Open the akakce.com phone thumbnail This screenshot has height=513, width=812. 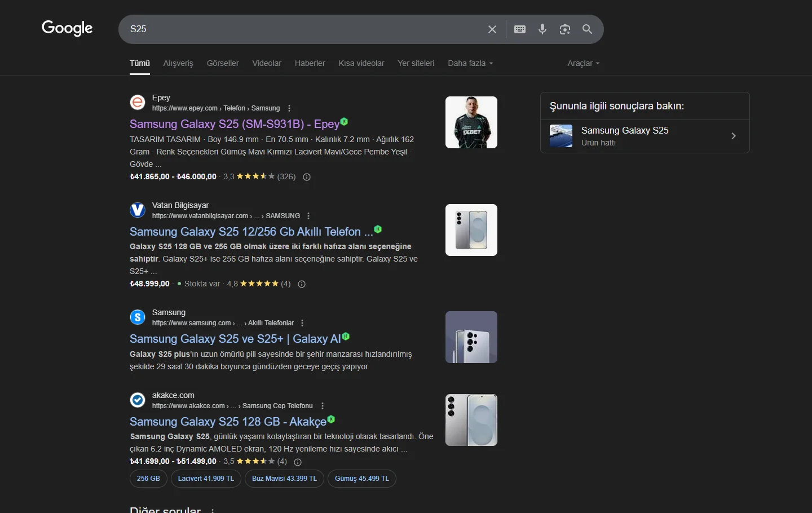471,420
